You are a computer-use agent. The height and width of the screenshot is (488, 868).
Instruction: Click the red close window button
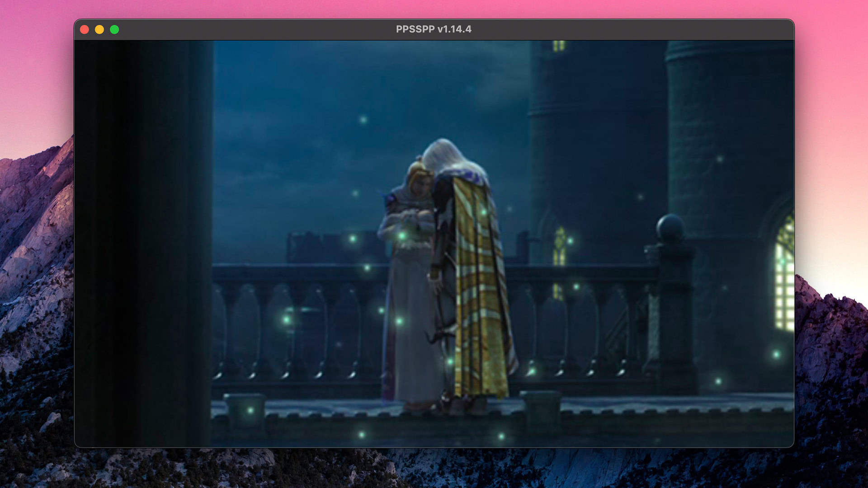[x=85, y=29]
